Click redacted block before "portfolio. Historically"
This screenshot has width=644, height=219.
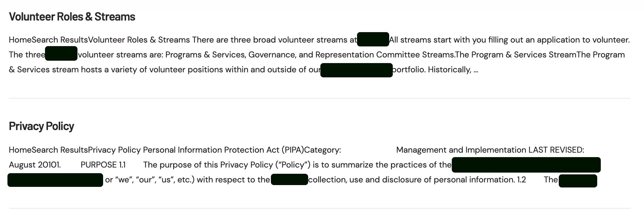click(x=356, y=70)
